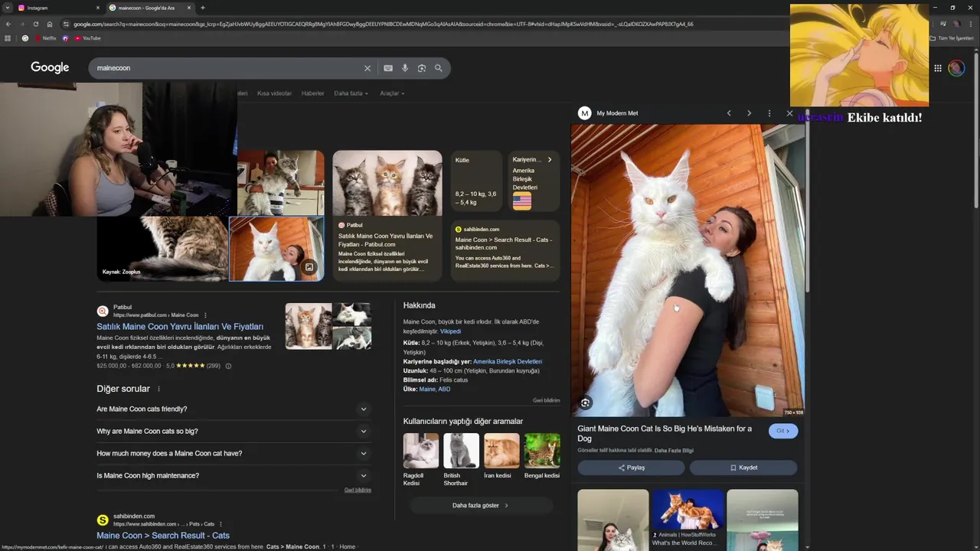Open the Chrome apps bookmark icon
The width and height of the screenshot is (980, 551).
(8, 38)
